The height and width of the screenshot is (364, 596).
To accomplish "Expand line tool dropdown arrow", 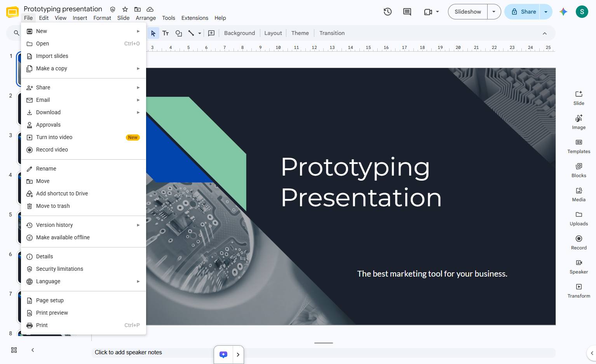I will tap(200, 33).
